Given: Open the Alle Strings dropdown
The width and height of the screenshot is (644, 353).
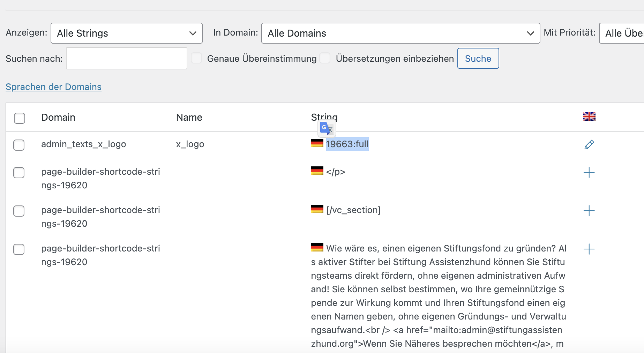Looking at the screenshot, I should [x=126, y=33].
